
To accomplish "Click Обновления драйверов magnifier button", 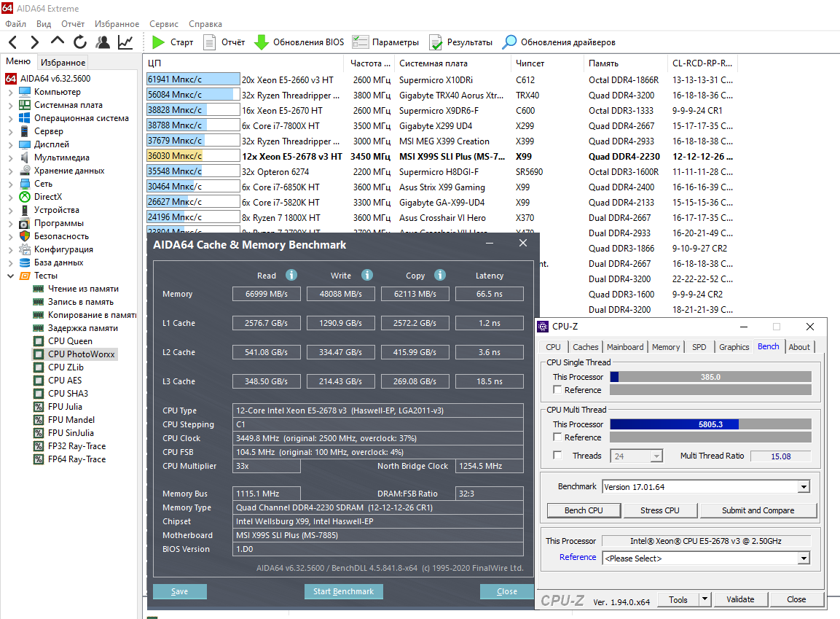I will click(x=559, y=42).
